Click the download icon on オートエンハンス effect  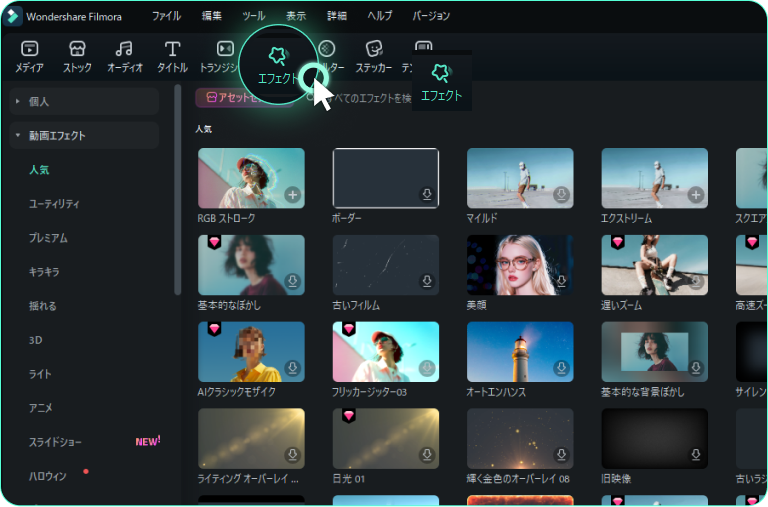click(x=561, y=369)
